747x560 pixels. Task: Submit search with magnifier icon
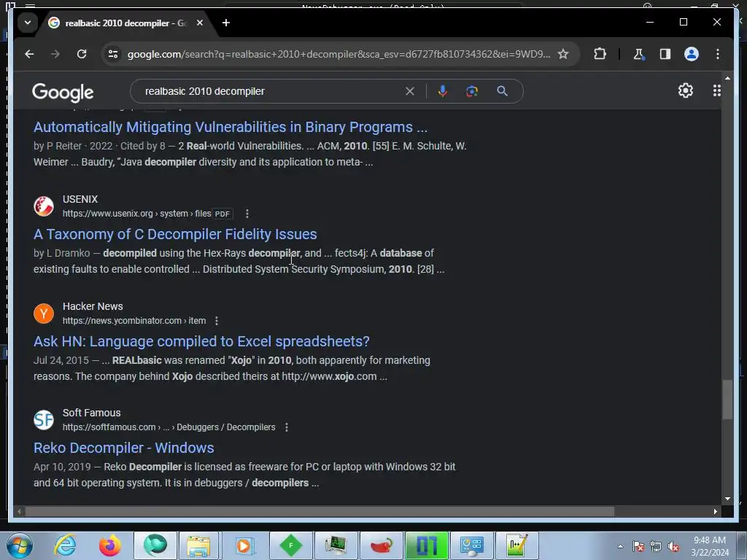pos(502,91)
